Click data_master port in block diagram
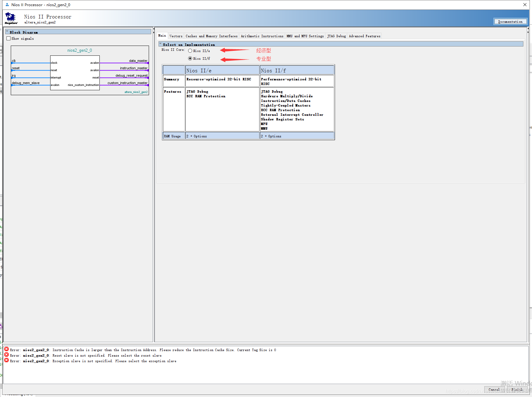532x397 pixels. click(138, 61)
